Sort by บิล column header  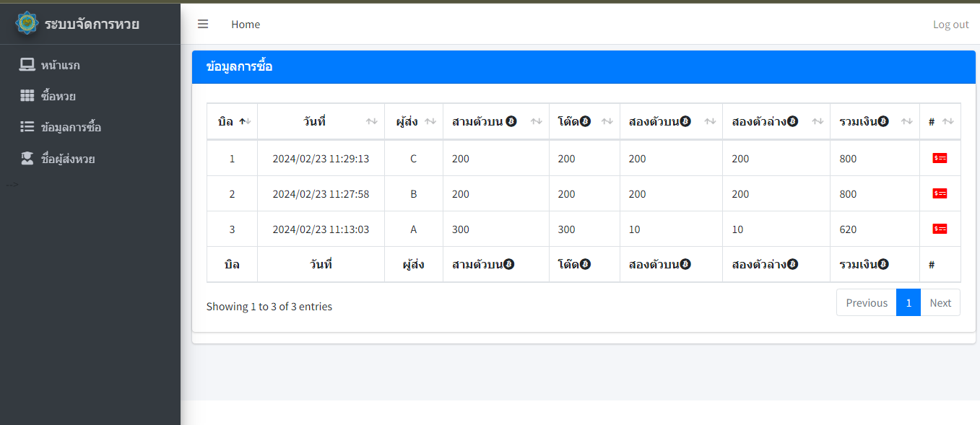click(x=225, y=121)
